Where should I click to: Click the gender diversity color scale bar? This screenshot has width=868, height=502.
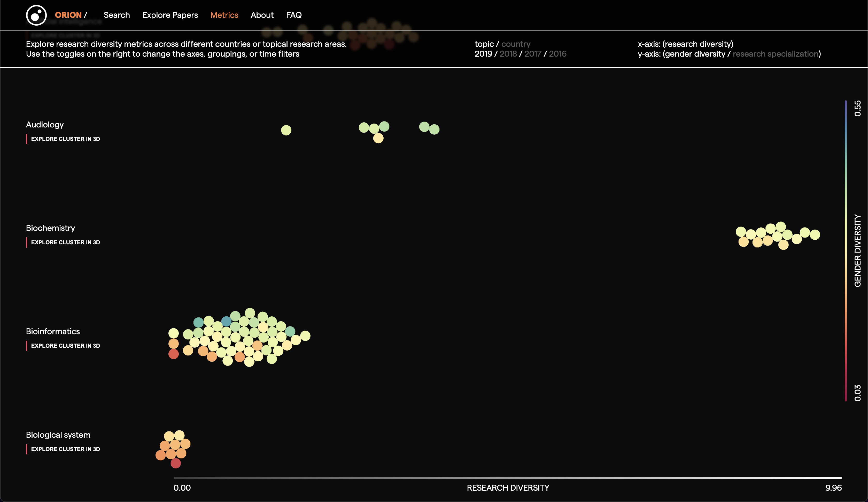pyautogui.click(x=845, y=251)
